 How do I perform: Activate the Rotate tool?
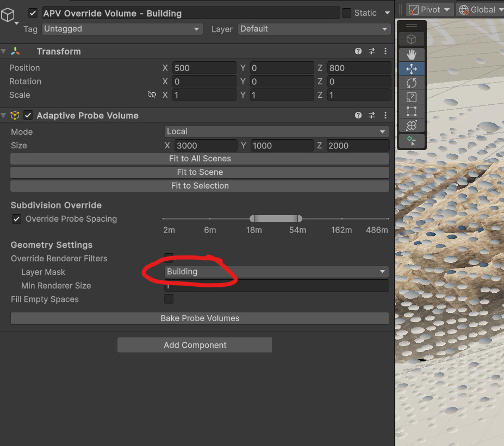pyautogui.click(x=412, y=83)
